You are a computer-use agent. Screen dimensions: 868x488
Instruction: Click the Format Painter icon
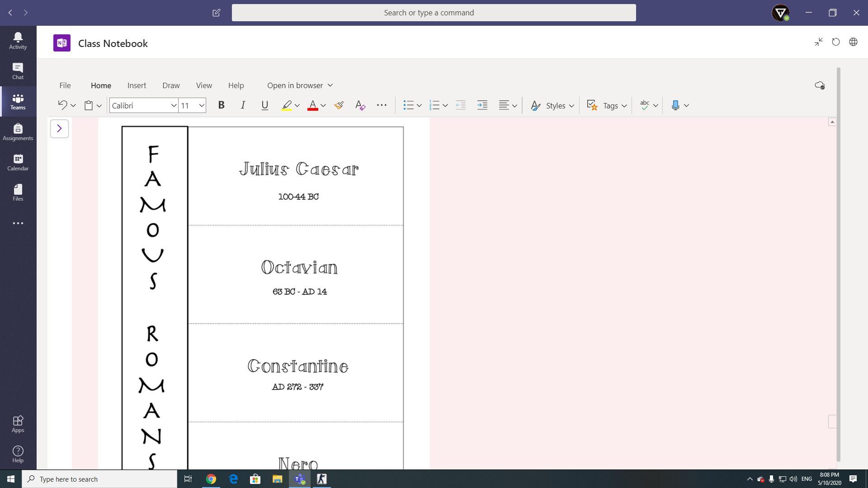339,105
